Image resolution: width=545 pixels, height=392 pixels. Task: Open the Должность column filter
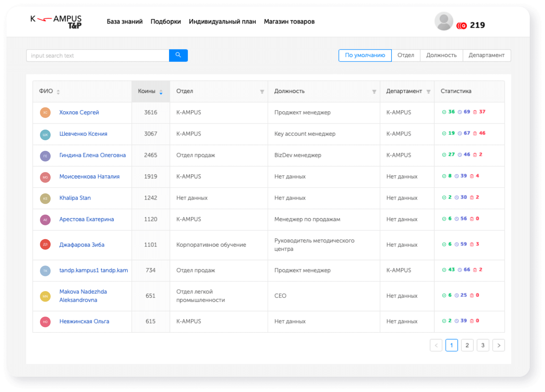click(x=374, y=92)
